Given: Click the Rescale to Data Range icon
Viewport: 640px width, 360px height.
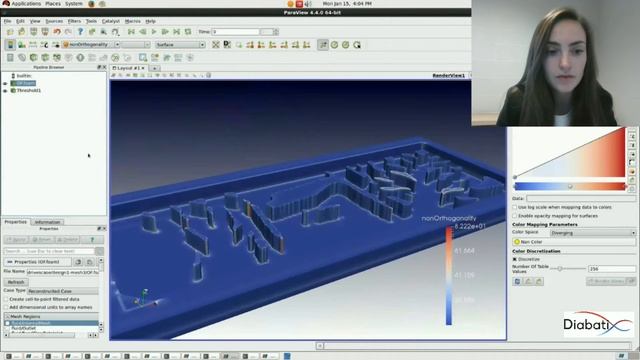Looking at the screenshot, I should (33, 45).
